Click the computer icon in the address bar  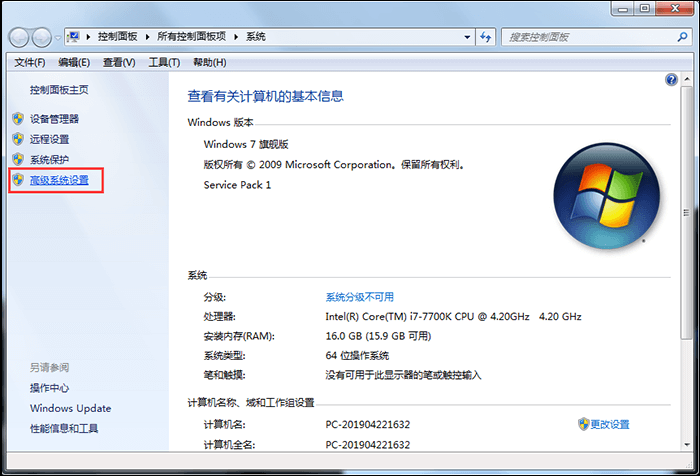pos(74,37)
